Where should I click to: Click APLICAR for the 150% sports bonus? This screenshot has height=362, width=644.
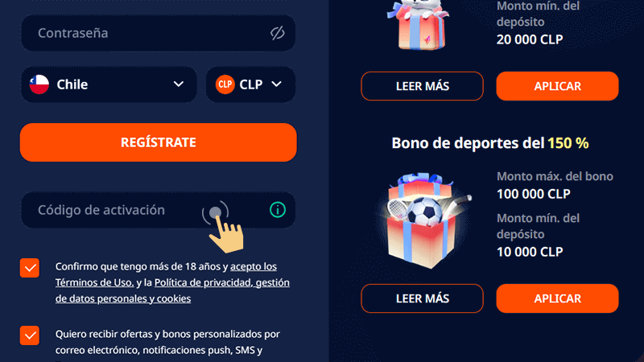[557, 298]
